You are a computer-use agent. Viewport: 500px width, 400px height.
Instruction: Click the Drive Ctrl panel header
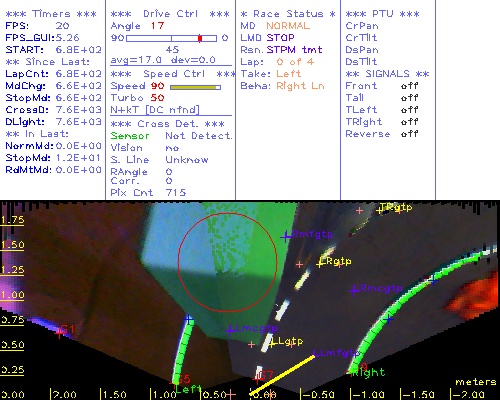(x=170, y=14)
